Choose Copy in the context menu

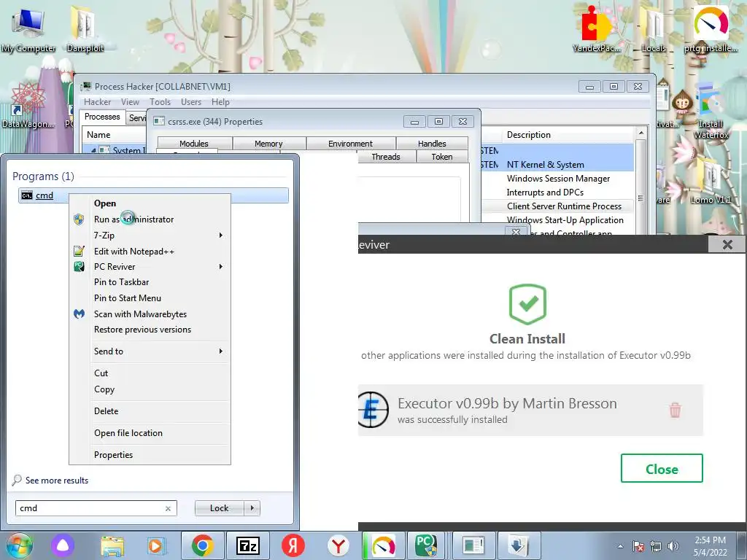(x=104, y=389)
